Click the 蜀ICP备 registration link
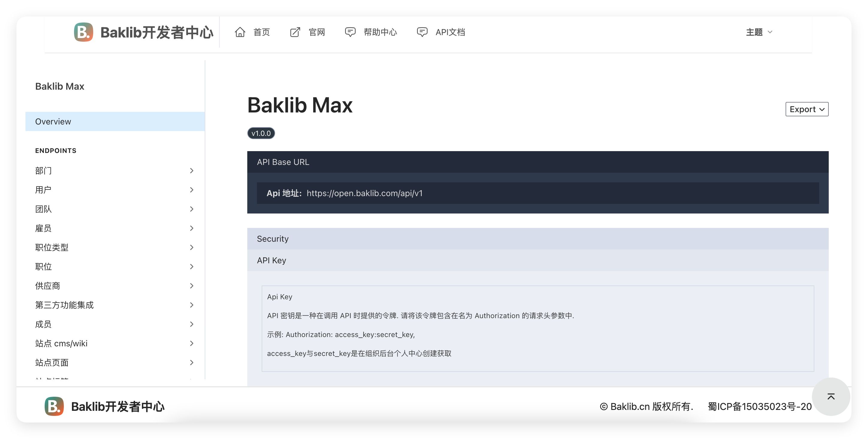868x439 pixels. (759, 407)
